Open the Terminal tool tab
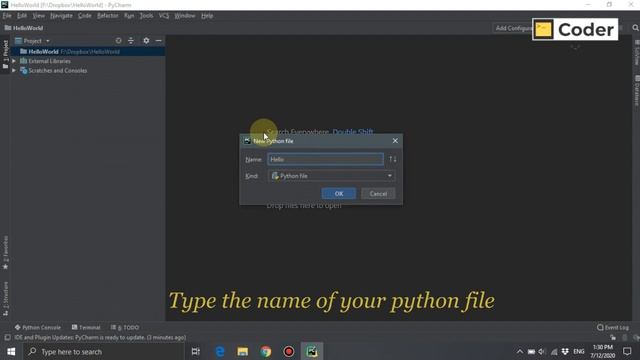Viewport: 640px width, 360px height. [86, 327]
